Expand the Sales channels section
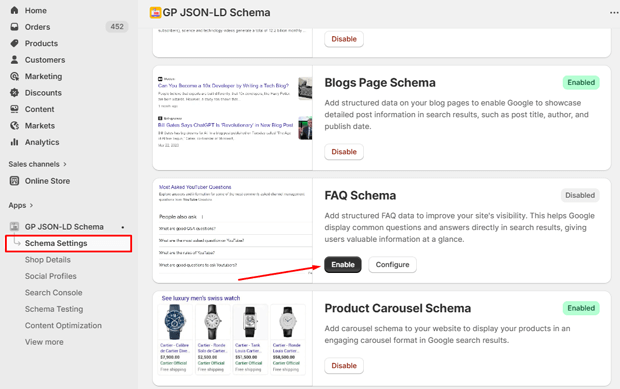620x389 pixels. 38,164
